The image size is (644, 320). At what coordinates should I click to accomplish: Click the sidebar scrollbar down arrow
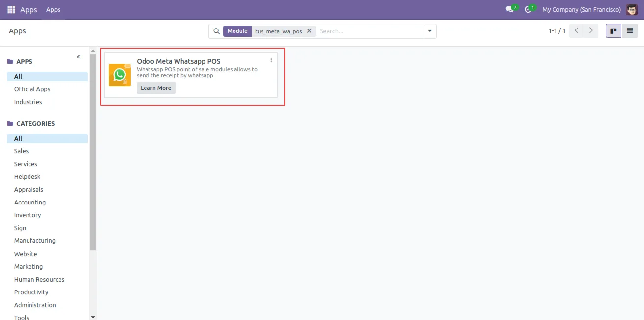click(x=93, y=317)
